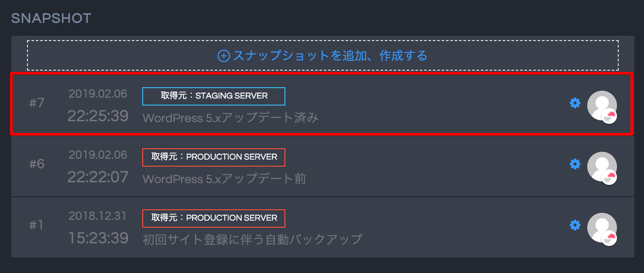Image resolution: width=644 pixels, height=273 pixels.
Task: Open snapshot WordPress 5.xアップデート済み
Action: [230, 118]
